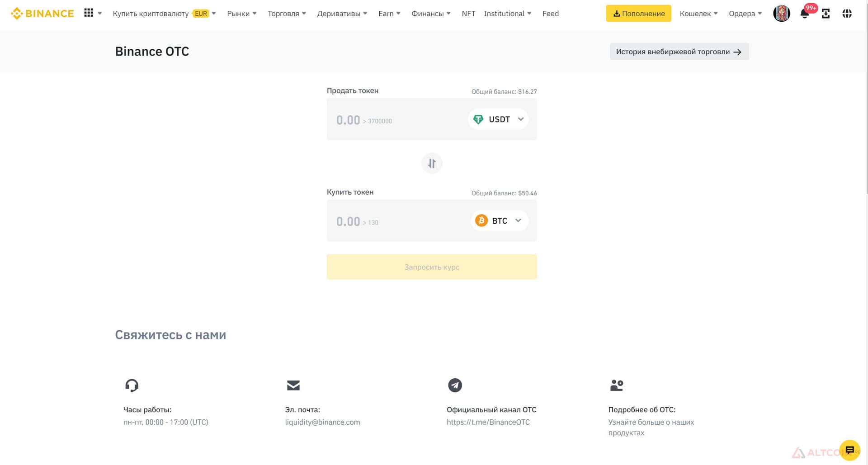Click the USDT Tether coin icon
868x465 pixels.
[x=478, y=119]
